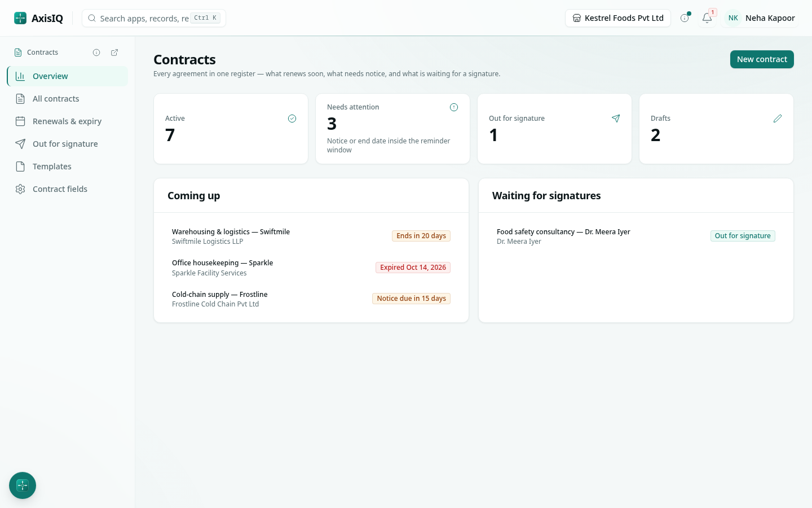Image resolution: width=812 pixels, height=508 pixels.
Task: Click the store icon in company selector
Action: (577, 18)
